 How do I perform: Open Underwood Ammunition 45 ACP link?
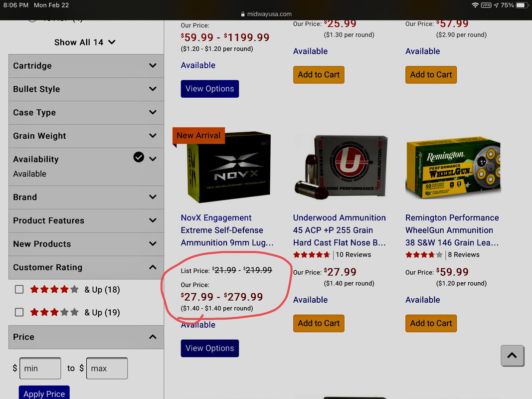(x=339, y=230)
